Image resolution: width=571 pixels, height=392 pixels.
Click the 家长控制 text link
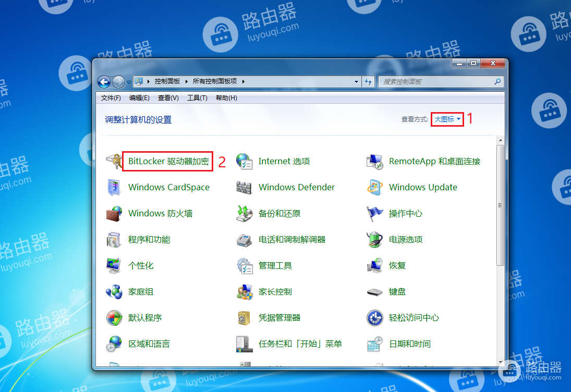pyautogui.click(x=275, y=292)
